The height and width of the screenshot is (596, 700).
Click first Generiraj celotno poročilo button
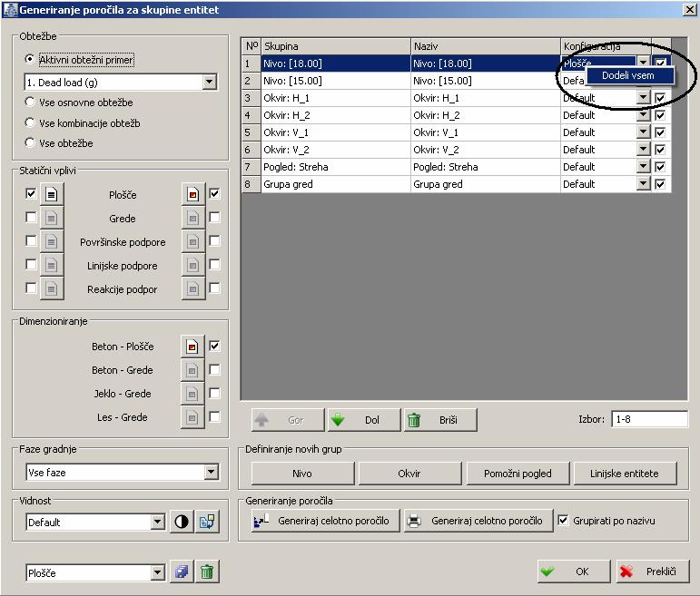[325, 521]
